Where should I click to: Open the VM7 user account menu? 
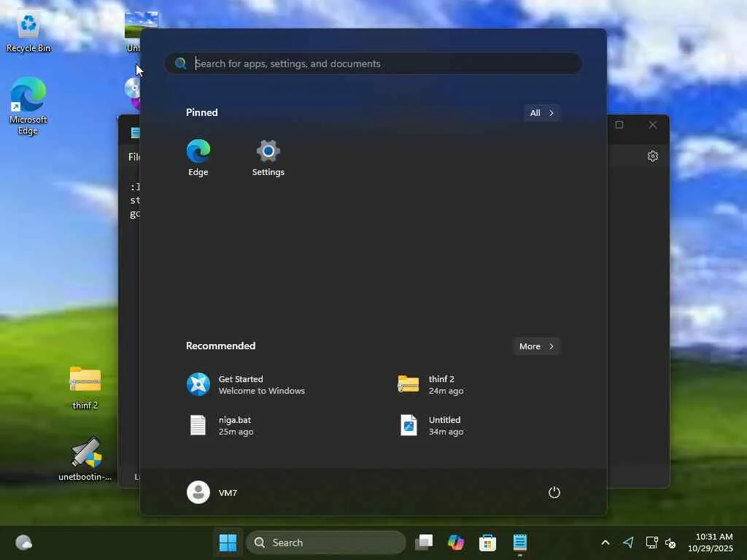212,492
